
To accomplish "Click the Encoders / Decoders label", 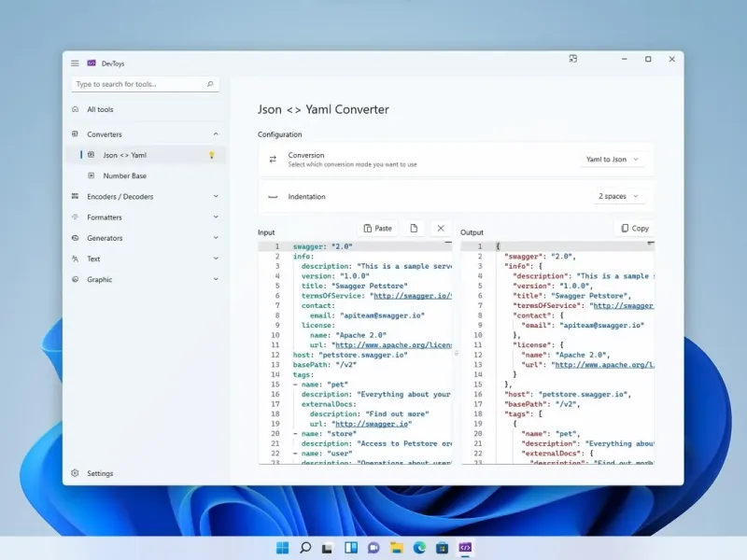I will (x=120, y=197).
